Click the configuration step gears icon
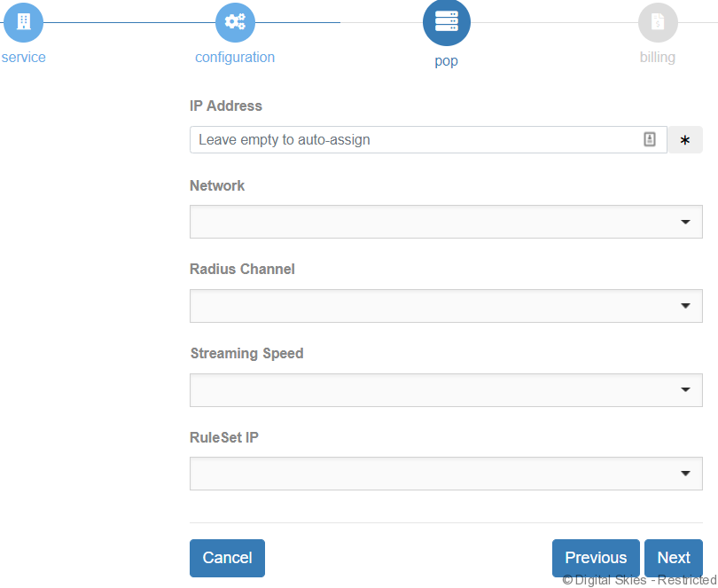 tap(235, 22)
